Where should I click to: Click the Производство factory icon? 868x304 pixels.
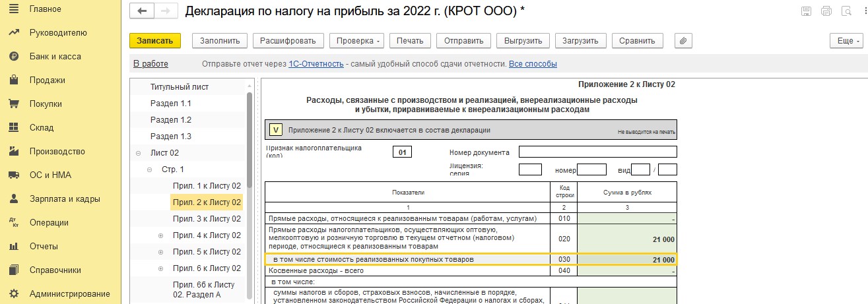(x=13, y=151)
